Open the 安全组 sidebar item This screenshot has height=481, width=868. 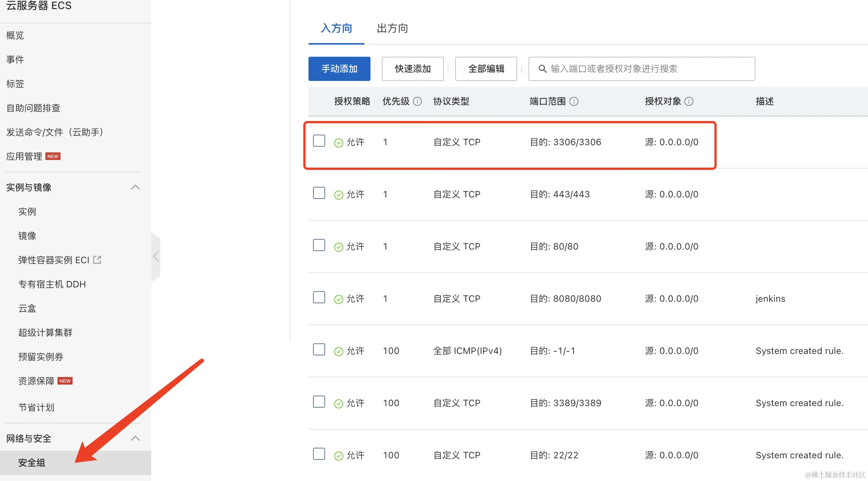pos(32,463)
